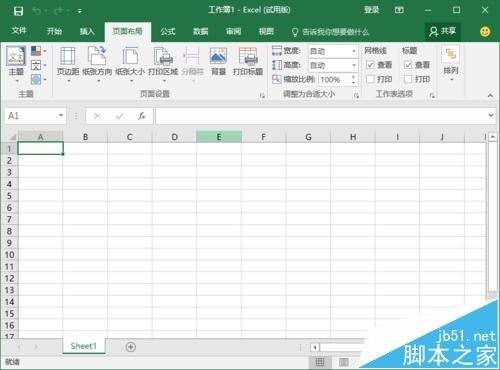This screenshot has height=370, width=500.
Task: Open Scale to Fit dialog launcher
Action: [356, 96]
